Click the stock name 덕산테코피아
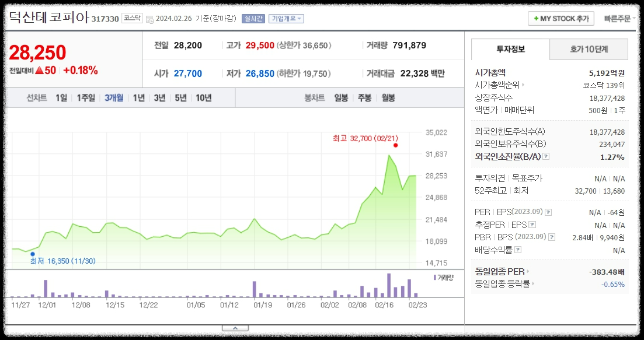 pos(49,17)
